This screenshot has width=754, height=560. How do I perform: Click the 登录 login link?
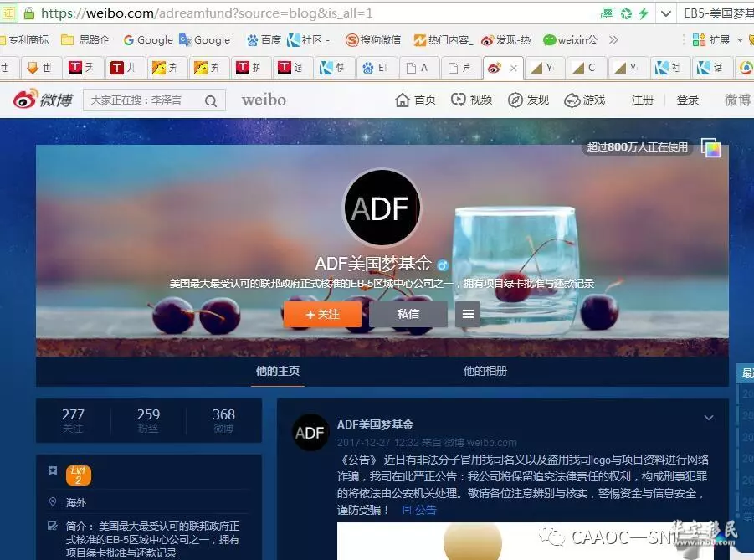[687, 100]
